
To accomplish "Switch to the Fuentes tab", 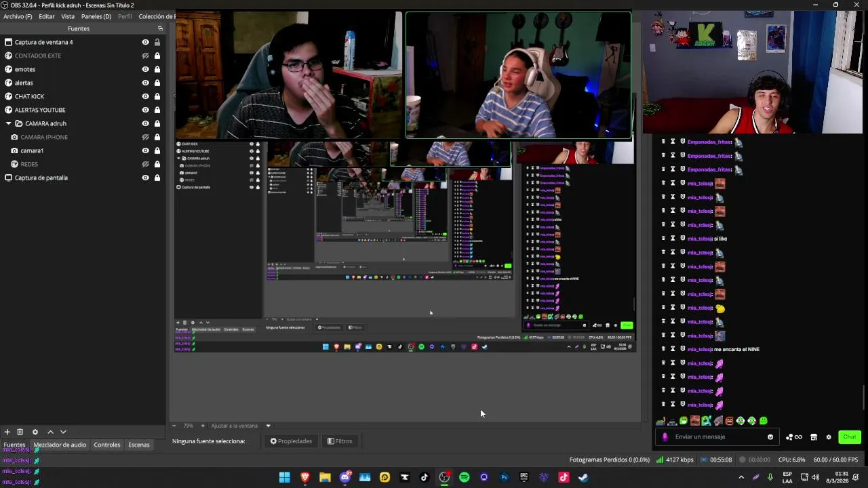I will (x=14, y=445).
